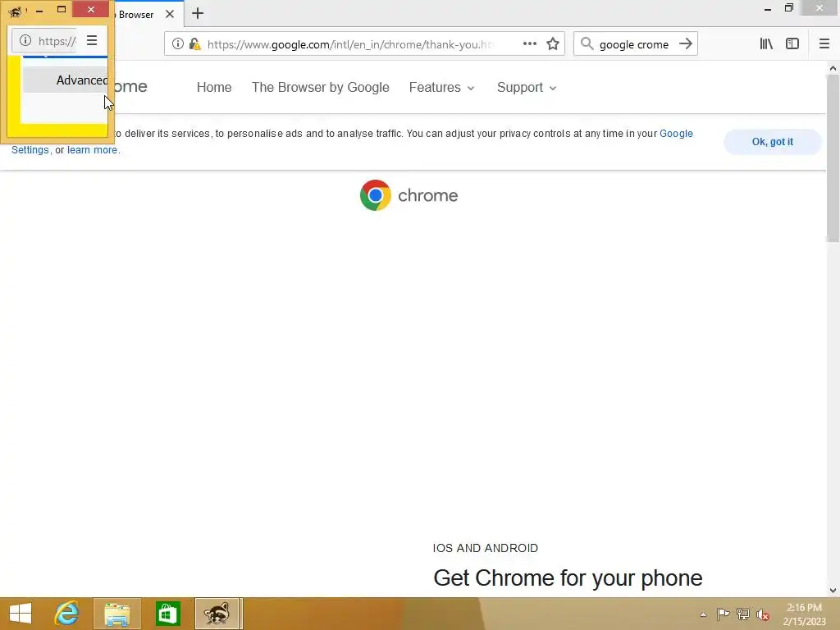
Task: Open page actions three-dot menu
Action: coord(529,44)
